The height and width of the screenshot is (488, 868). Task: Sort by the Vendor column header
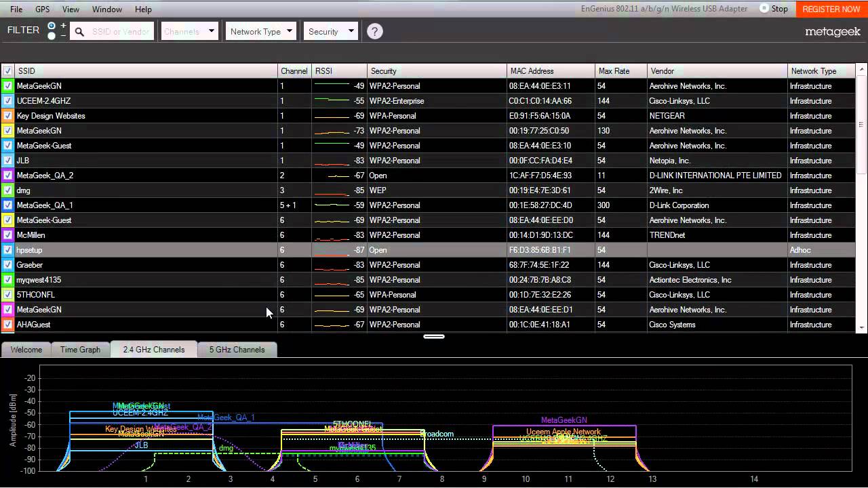click(x=717, y=70)
